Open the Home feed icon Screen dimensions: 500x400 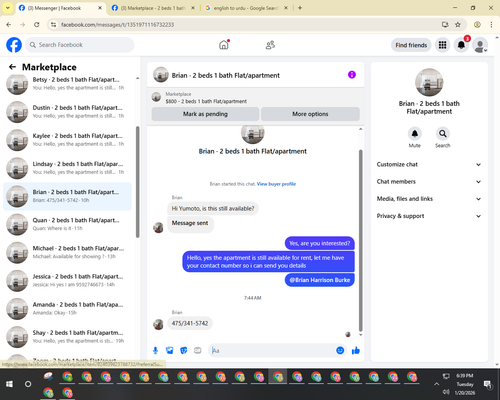(224, 45)
